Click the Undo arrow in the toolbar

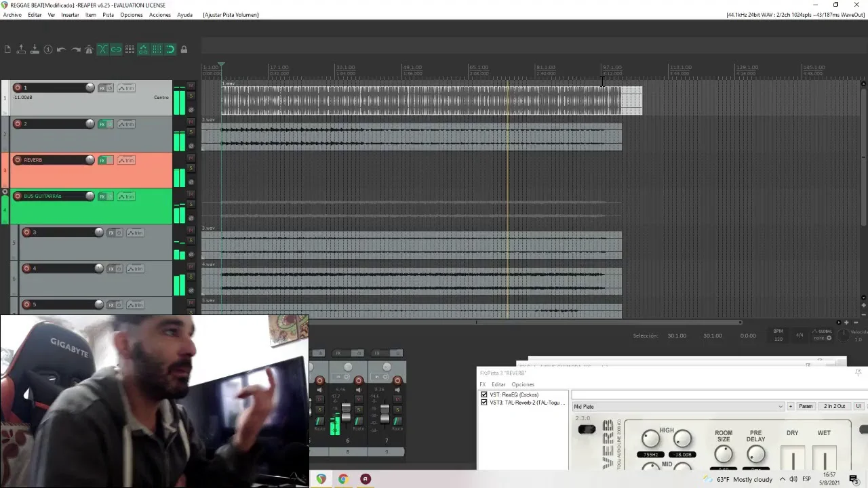point(61,49)
